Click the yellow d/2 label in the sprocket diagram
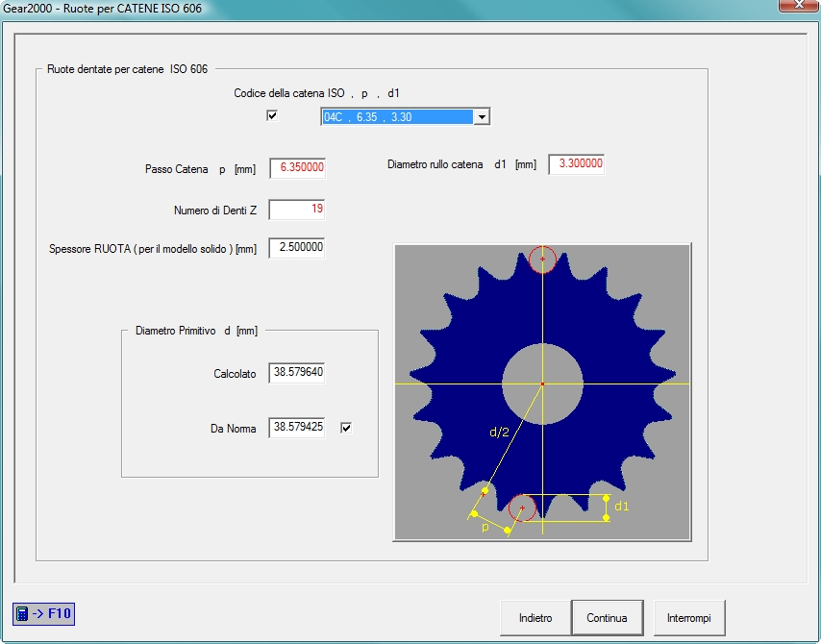821x644 pixels. click(499, 432)
